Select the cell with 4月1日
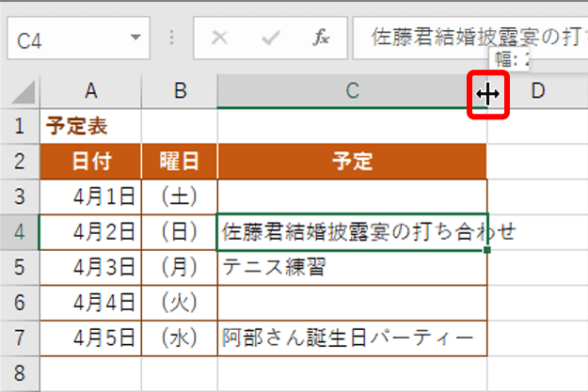 pyautogui.click(x=90, y=196)
